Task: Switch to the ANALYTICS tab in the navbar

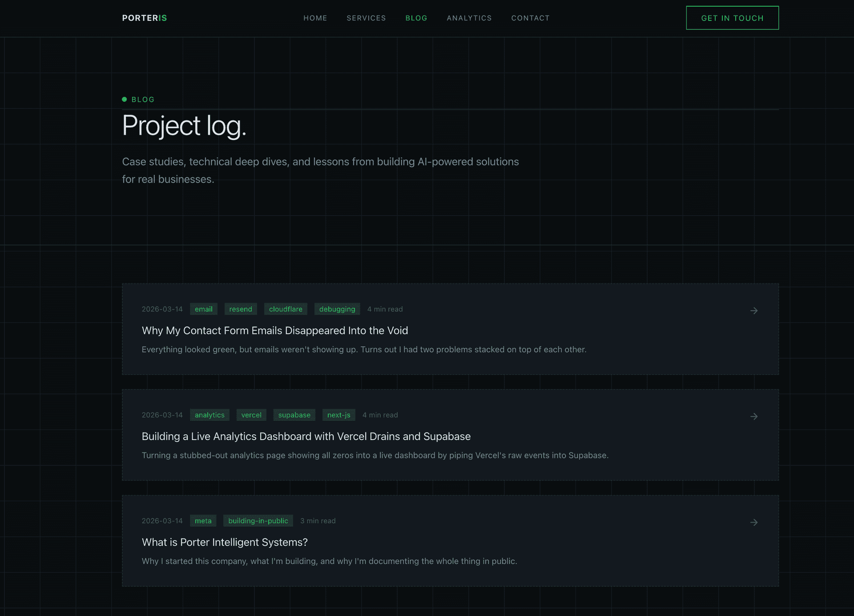Action: [469, 18]
